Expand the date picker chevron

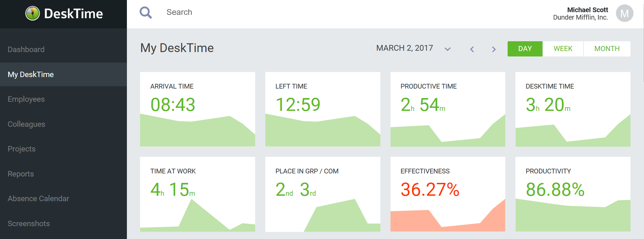(447, 49)
